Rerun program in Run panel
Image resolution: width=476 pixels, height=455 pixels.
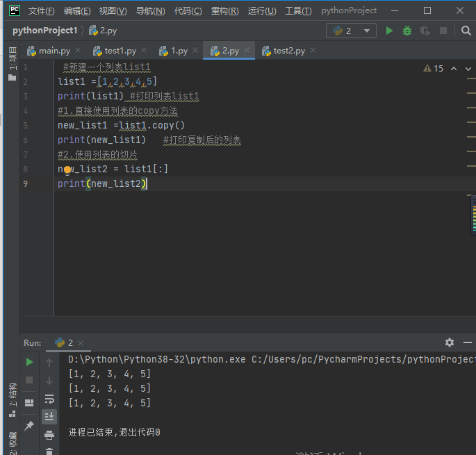pos(29,362)
